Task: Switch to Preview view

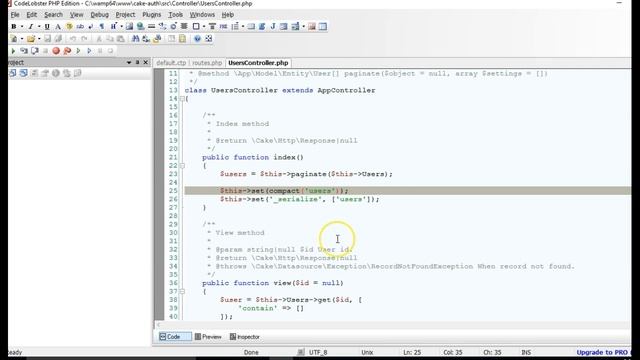Action: [208, 337]
